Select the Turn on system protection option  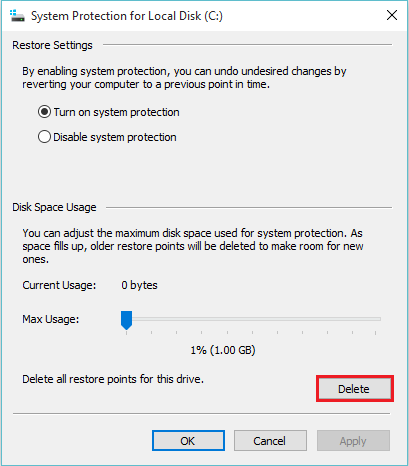pyautogui.click(x=108, y=112)
